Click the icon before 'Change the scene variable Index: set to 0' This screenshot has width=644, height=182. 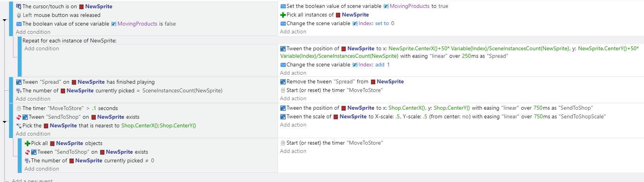[283, 24]
